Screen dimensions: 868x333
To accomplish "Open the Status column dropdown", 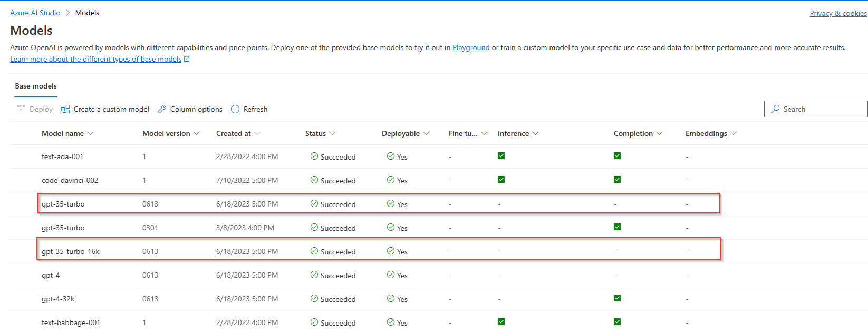I will (x=332, y=133).
